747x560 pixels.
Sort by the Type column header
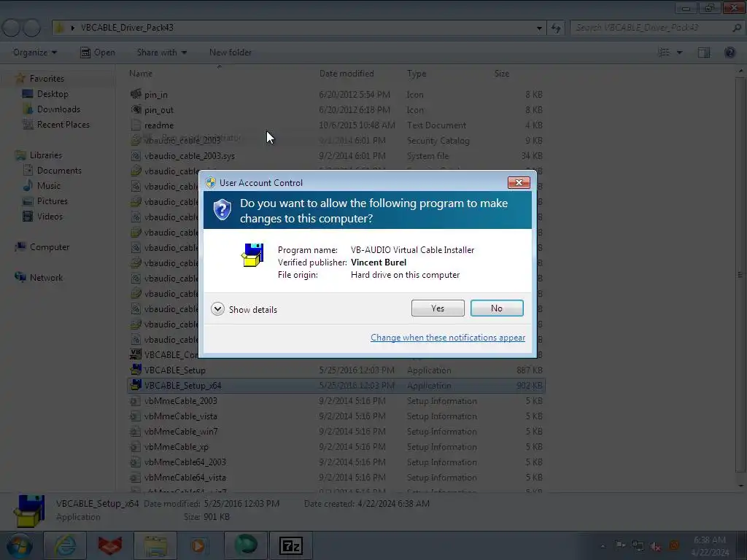[417, 74]
